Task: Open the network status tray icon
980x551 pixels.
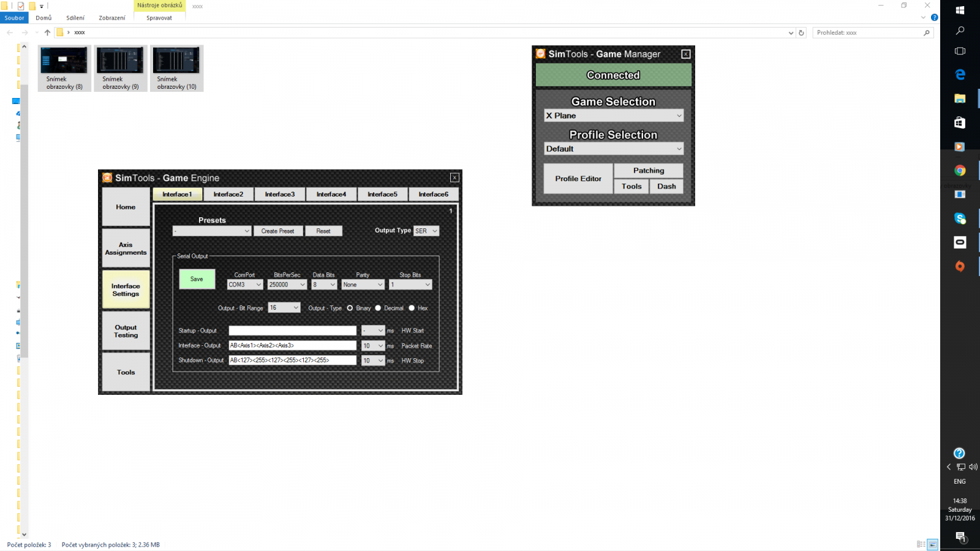Action: pos(960,467)
